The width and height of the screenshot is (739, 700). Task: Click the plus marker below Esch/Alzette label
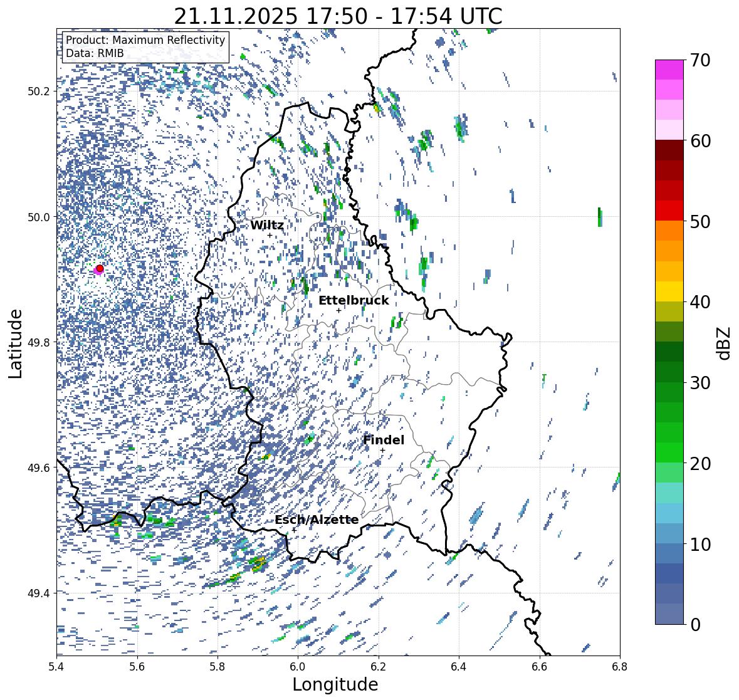pos(294,530)
